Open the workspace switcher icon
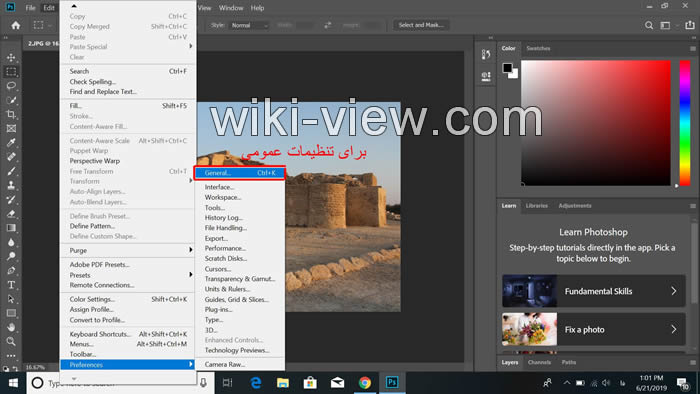 pyautogui.click(x=666, y=25)
